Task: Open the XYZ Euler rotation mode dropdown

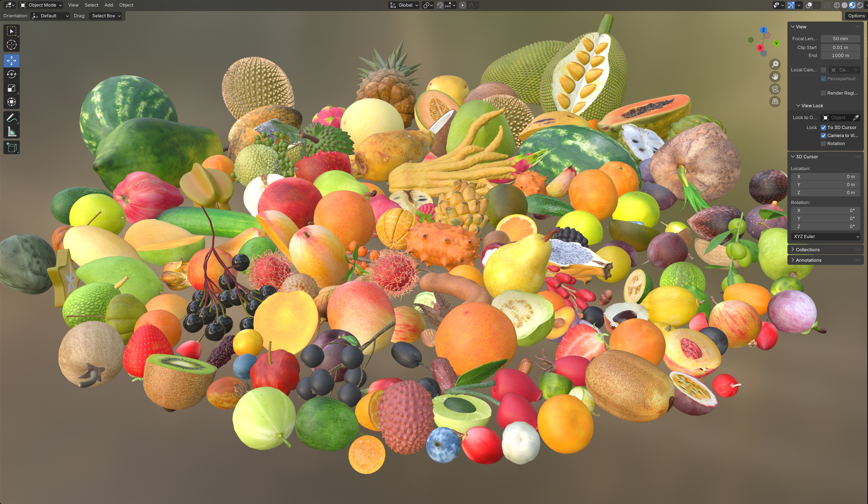Action: 825,236
